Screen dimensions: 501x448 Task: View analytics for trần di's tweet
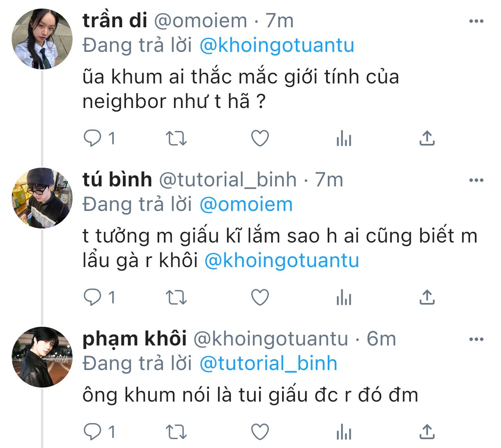[344, 138]
